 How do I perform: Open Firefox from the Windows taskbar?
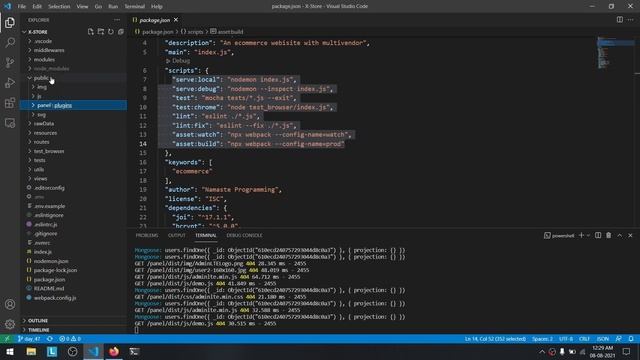(114, 351)
